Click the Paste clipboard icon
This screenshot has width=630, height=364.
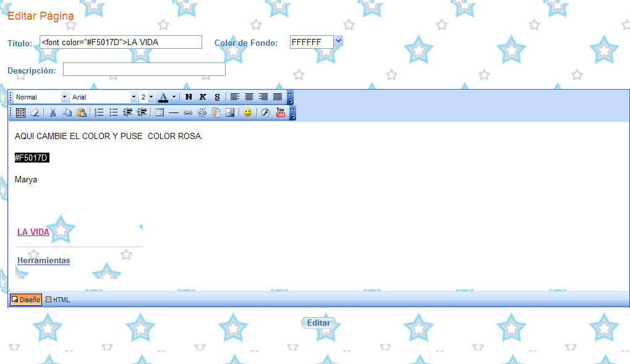pyautogui.click(x=82, y=113)
